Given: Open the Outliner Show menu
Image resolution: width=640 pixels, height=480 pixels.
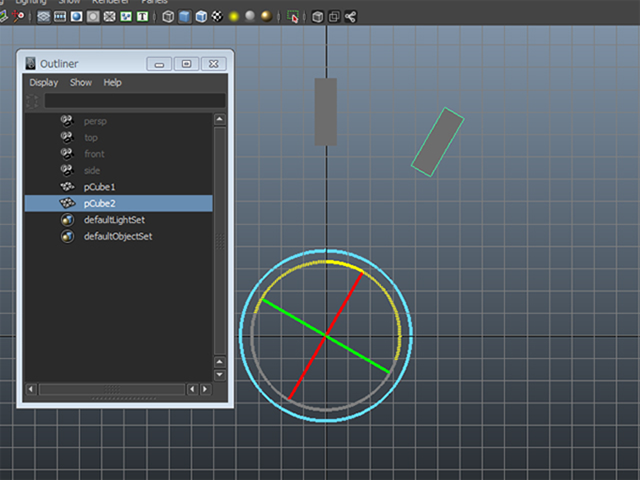Looking at the screenshot, I should tap(81, 82).
